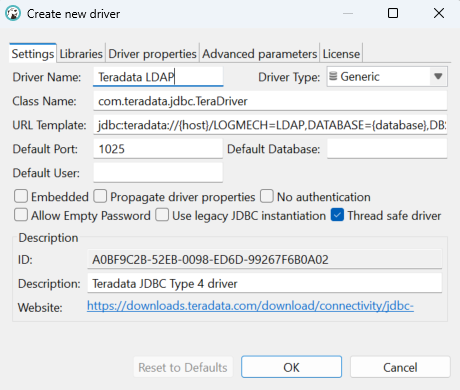This screenshot has height=390, width=460.
Task: Select the driver ID text field
Action: coord(265,259)
